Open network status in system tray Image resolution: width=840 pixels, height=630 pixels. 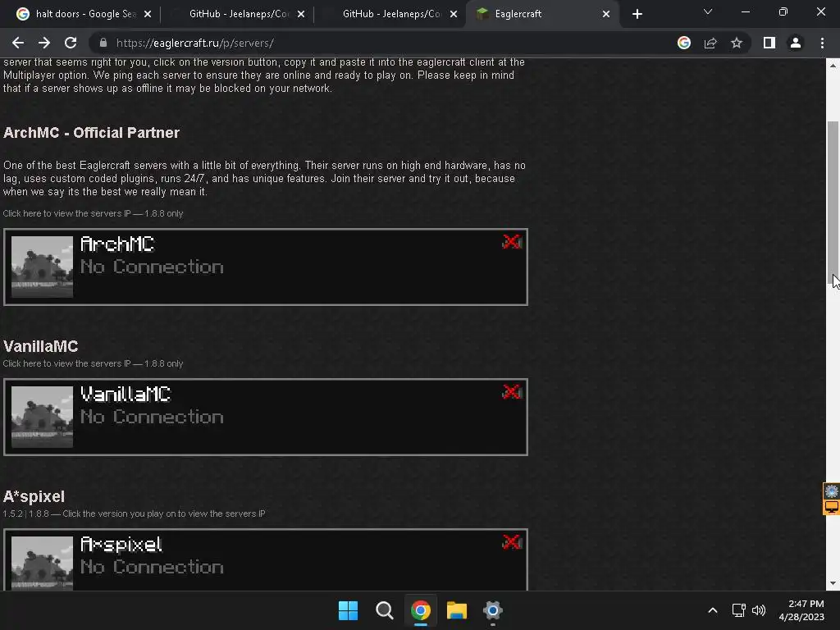point(739,610)
